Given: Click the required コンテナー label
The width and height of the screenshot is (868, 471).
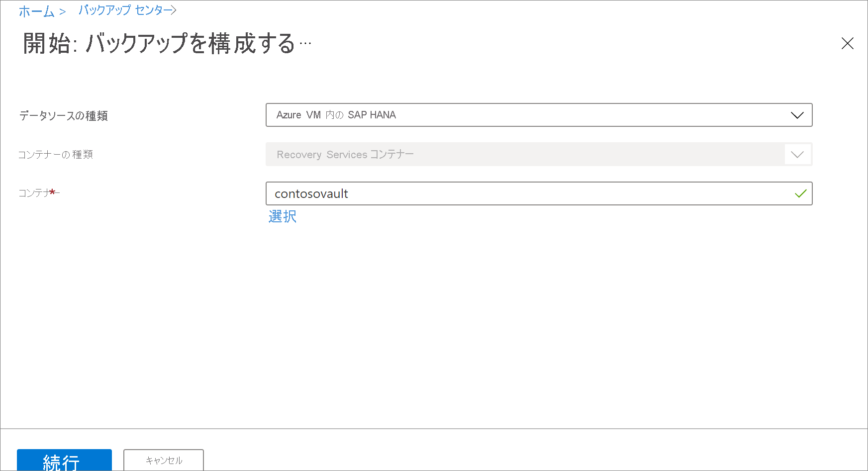Looking at the screenshot, I should [39, 192].
